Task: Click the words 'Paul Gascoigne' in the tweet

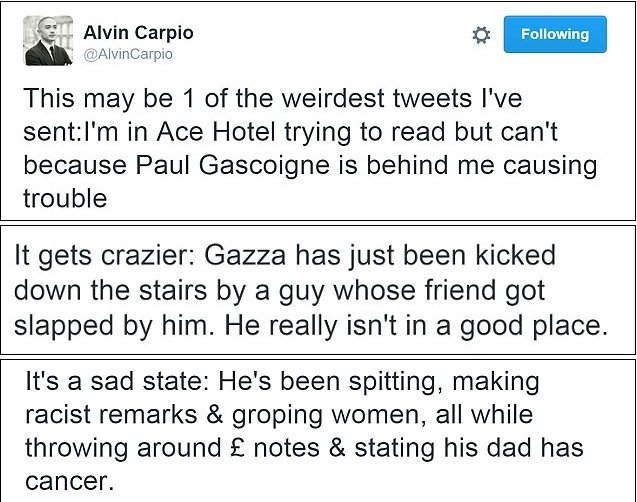Action: tap(232, 165)
